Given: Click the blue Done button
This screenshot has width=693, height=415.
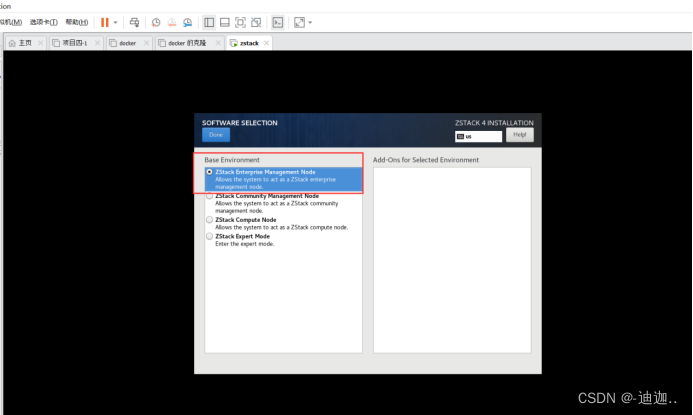Looking at the screenshot, I should point(216,135).
